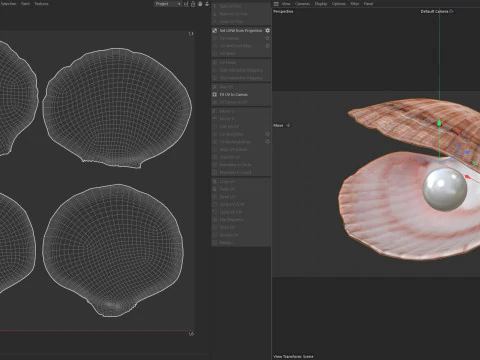Viewport: 480px width, 360px height.
Task: Click the Flip Sequence label
Action: point(231,220)
